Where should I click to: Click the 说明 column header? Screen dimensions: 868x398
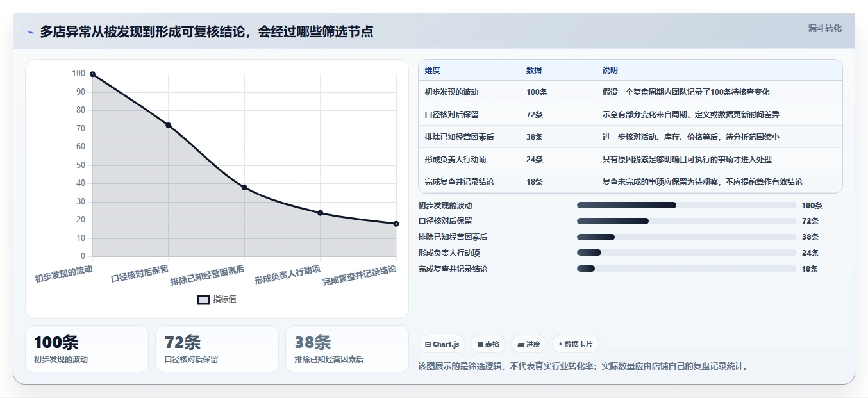coord(610,70)
